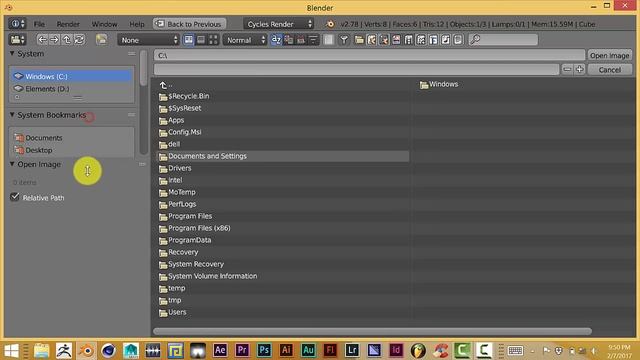Create a new directory icon

101,40
